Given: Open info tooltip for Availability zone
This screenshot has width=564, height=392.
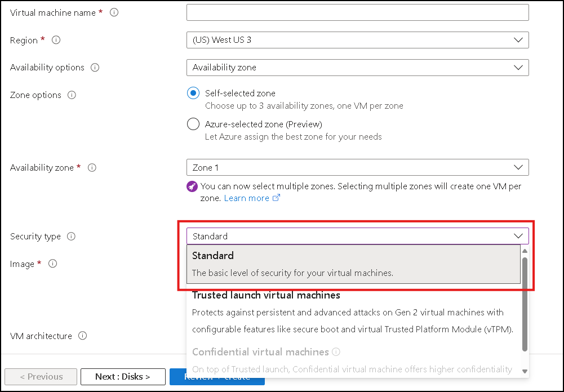Looking at the screenshot, I should click(92, 168).
